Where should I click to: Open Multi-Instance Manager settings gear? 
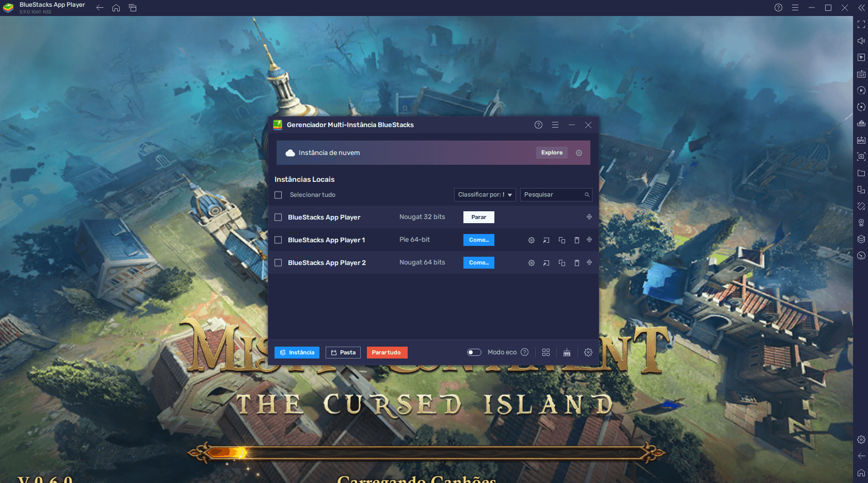click(x=588, y=352)
